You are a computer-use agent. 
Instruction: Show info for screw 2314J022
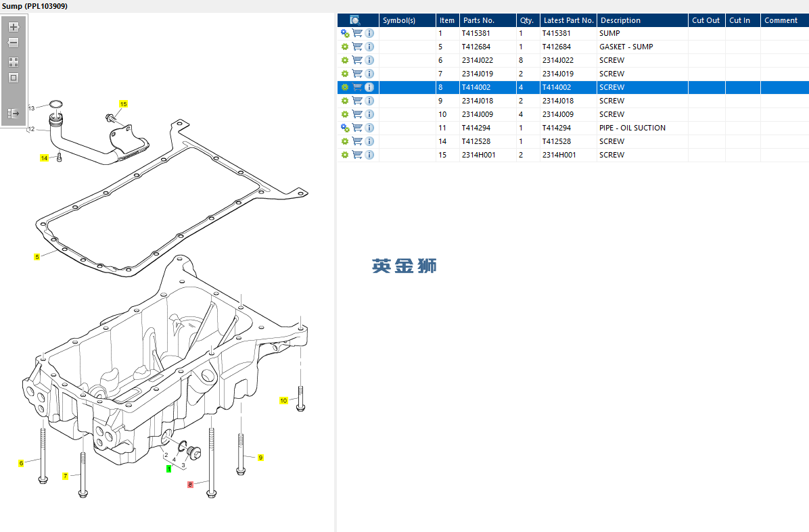pyautogui.click(x=369, y=60)
